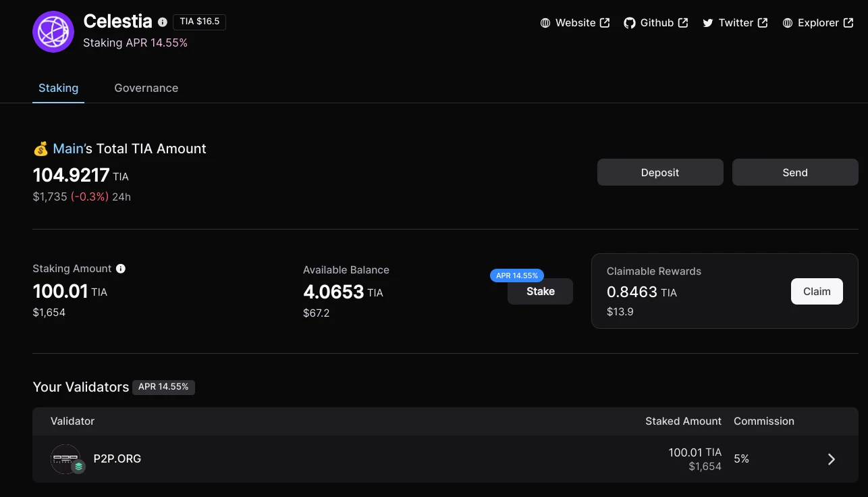
Task: Click the Celestia title text
Action: point(118,21)
